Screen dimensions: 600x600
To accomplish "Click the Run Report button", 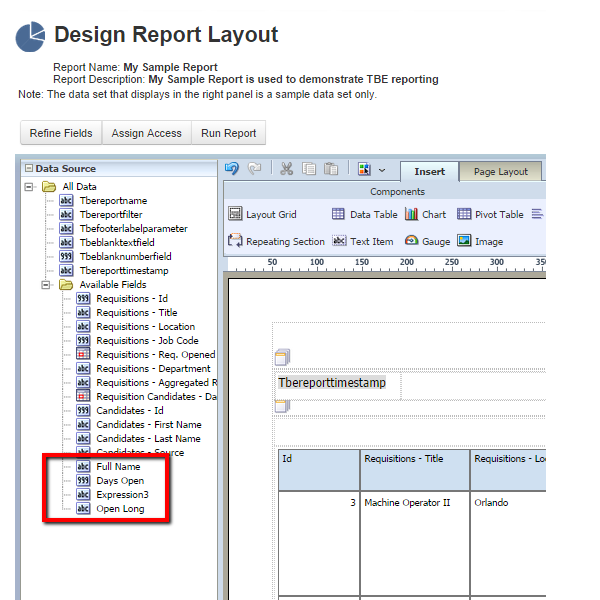I will (228, 133).
